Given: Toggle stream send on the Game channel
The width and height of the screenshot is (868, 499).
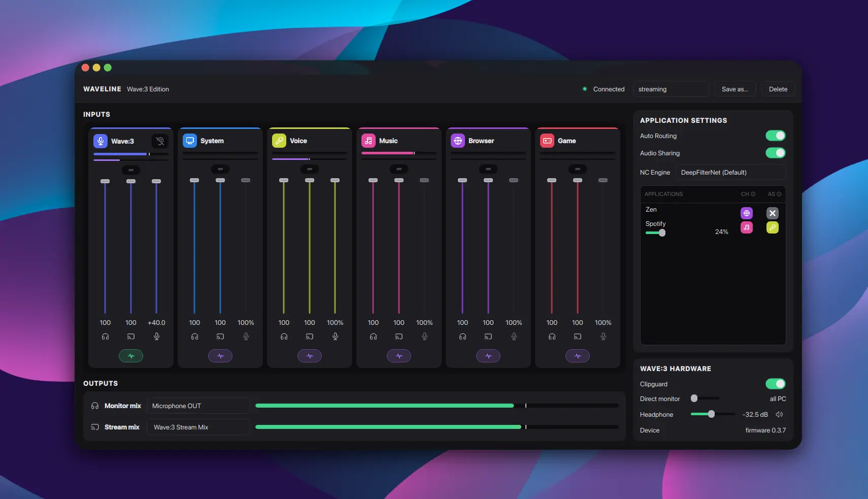Looking at the screenshot, I should [x=578, y=337].
